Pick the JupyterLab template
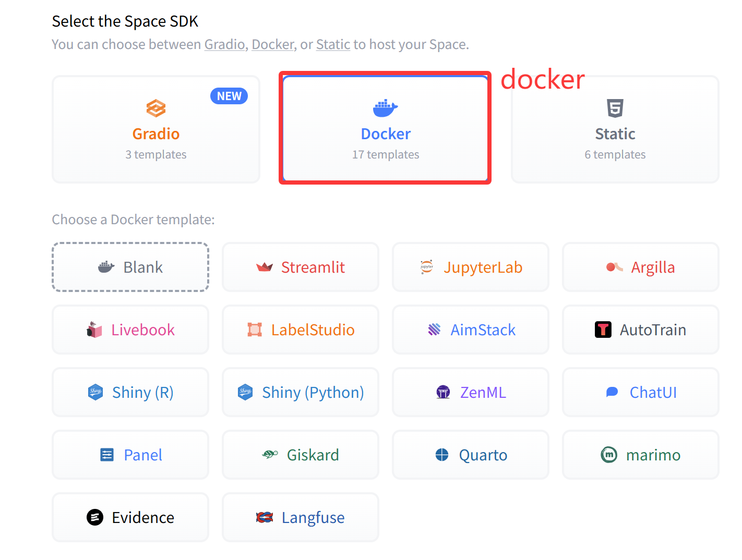This screenshot has width=742, height=560. coord(471,267)
